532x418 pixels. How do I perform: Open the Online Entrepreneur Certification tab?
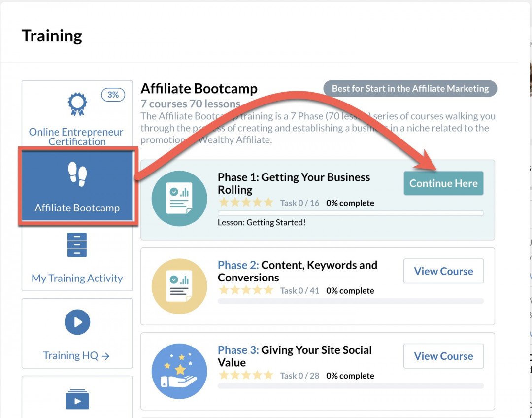tap(77, 114)
